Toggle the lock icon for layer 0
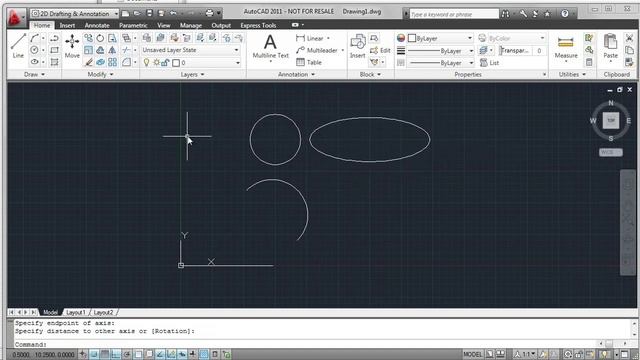 tap(165, 62)
